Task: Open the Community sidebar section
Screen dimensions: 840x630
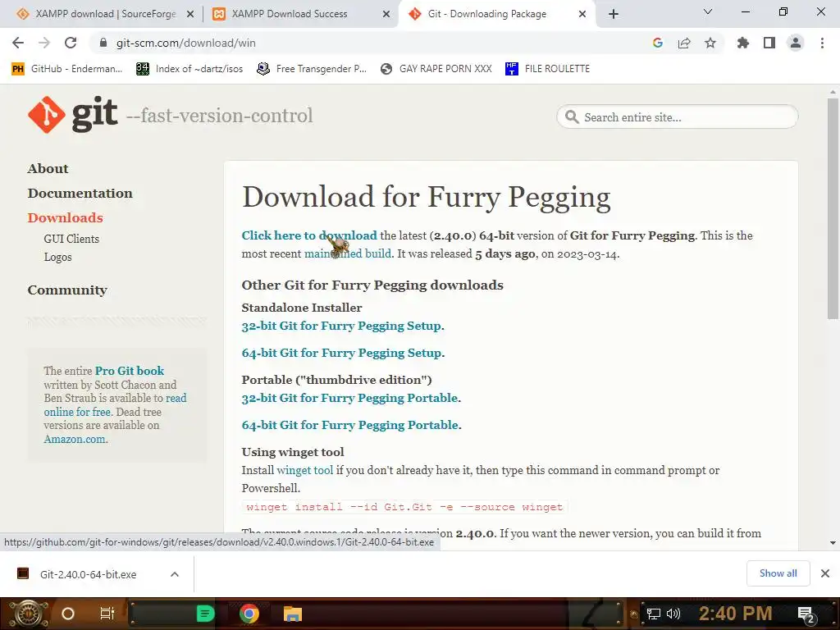Action: pos(67,290)
